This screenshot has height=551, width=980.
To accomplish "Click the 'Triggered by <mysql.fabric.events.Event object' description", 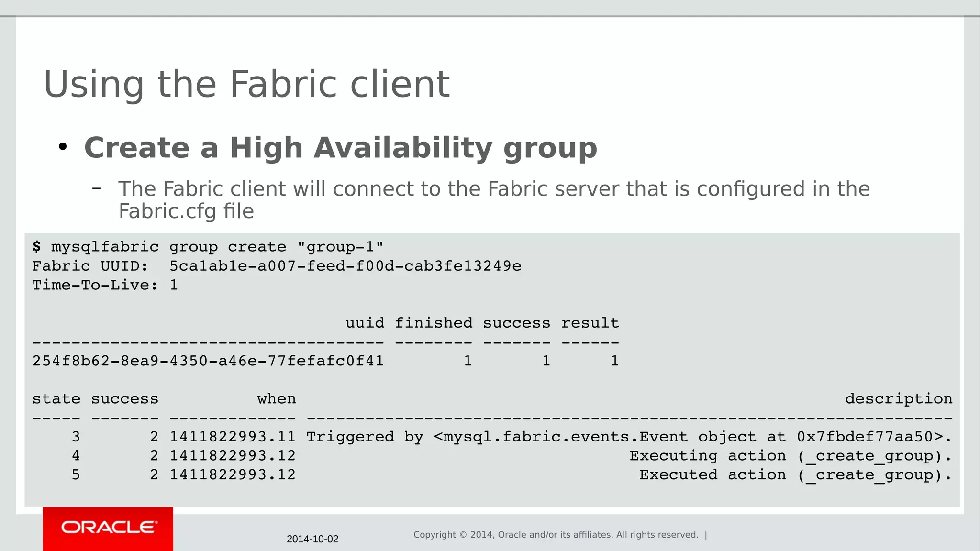I will point(629,437).
